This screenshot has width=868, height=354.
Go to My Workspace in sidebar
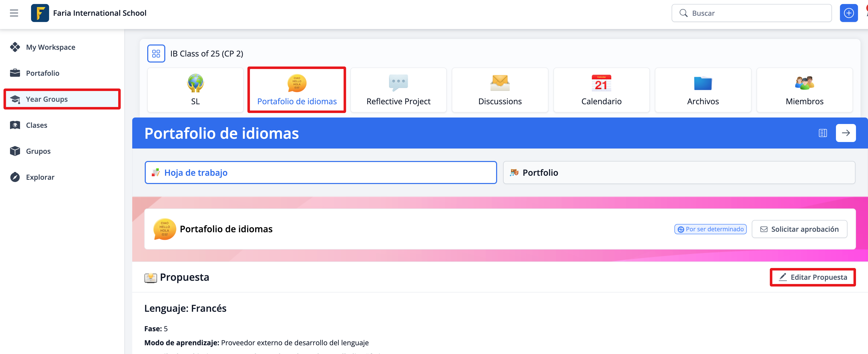51,47
